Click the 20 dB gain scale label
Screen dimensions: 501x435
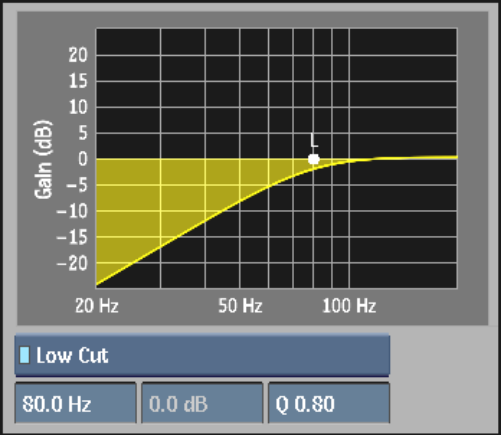[x=78, y=54]
